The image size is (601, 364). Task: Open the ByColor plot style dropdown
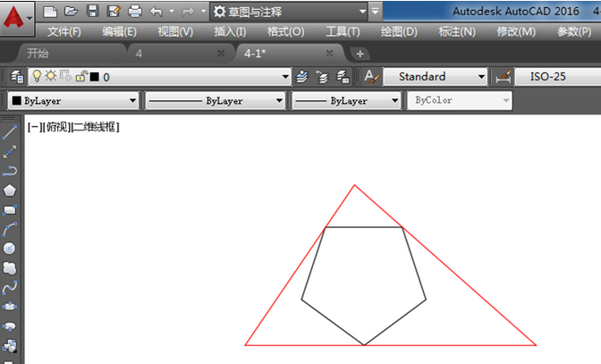coord(460,101)
